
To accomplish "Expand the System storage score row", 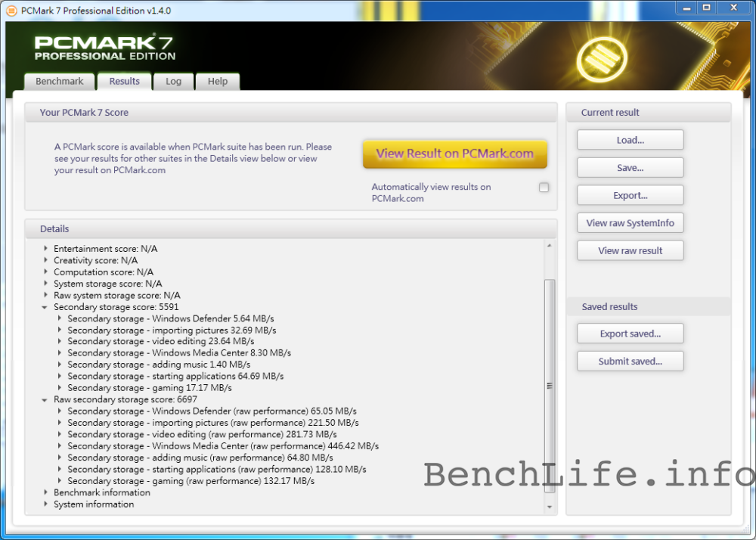I will click(x=46, y=284).
